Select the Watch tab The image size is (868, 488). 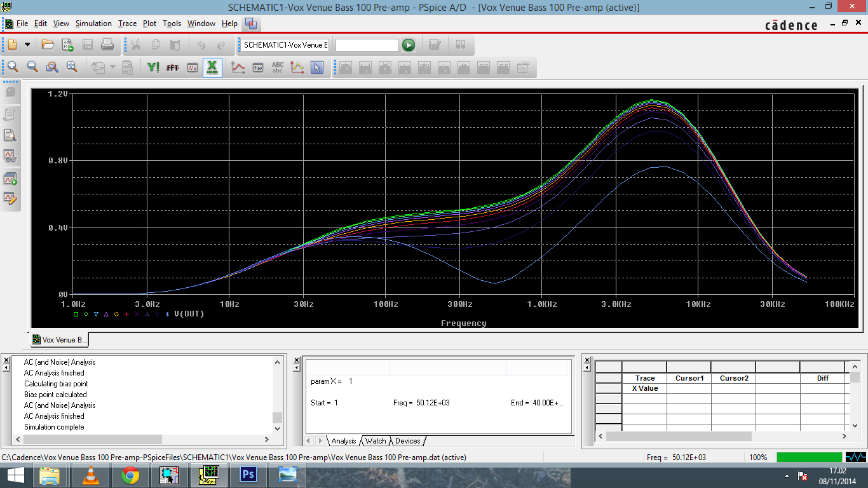(x=376, y=441)
